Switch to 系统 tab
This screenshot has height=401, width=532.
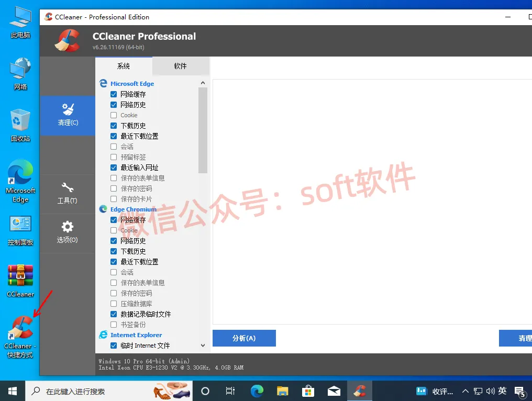[x=124, y=66]
